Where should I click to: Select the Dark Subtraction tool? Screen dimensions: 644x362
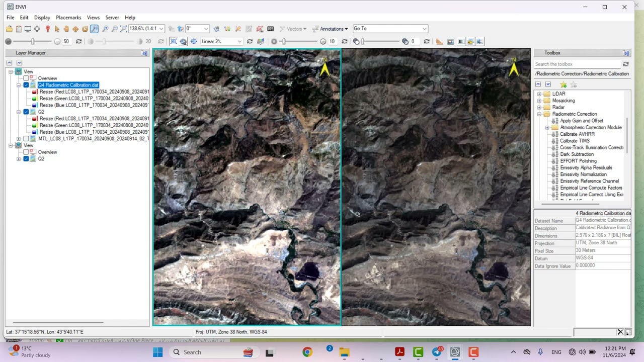tap(577, 154)
